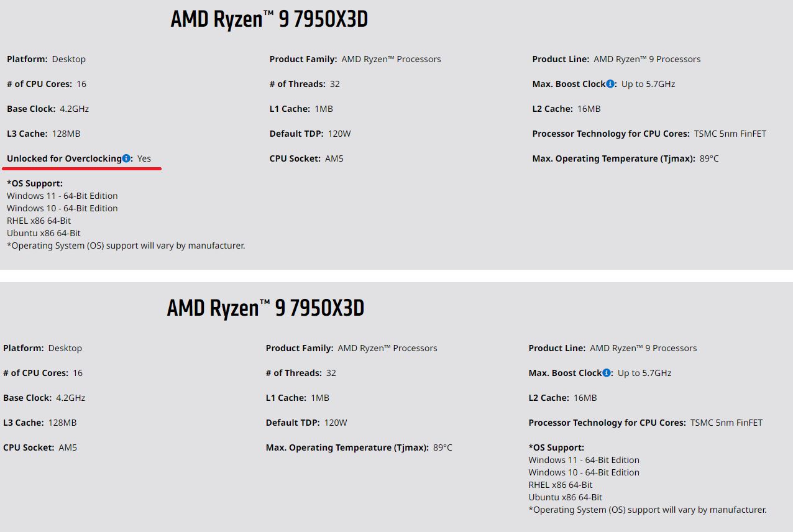The image size is (793, 532).
Task: Select 'Ubuntu x86 64-Bit' in lower spec sheet
Action: (565, 497)
